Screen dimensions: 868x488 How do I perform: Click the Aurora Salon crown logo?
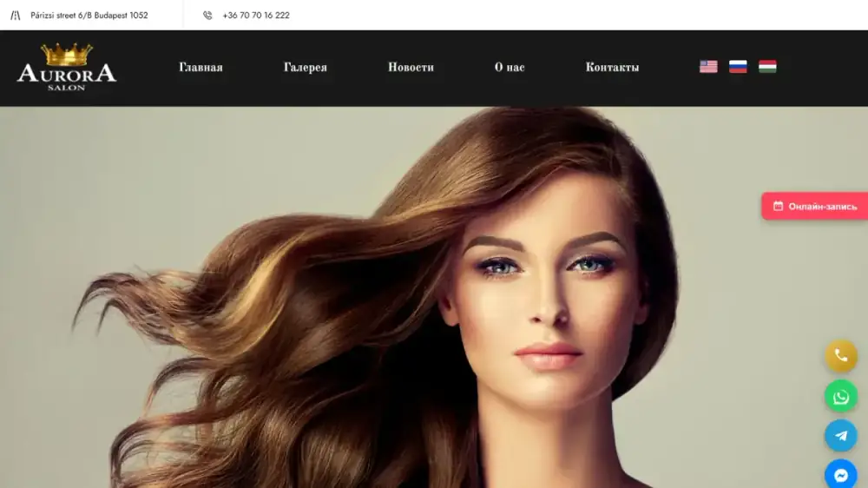(67, 67)
